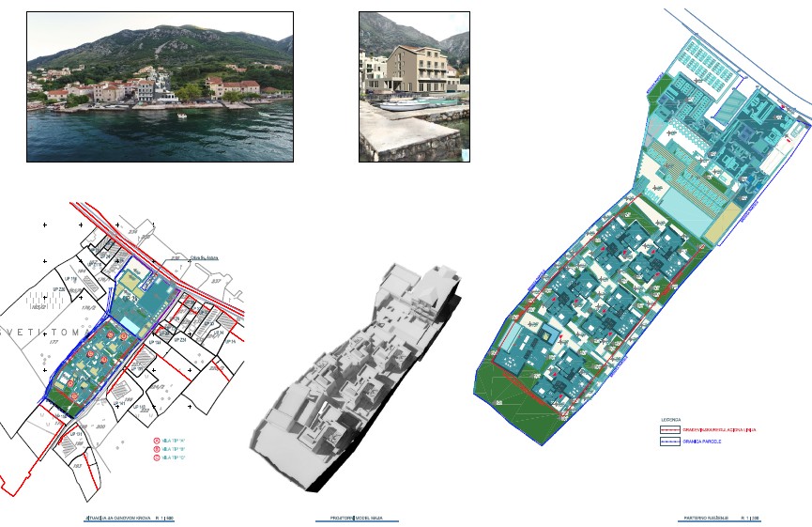Click parcel label 'UP 224' on site plan
This screenshot has height=527, width=812.
point(179,340)
